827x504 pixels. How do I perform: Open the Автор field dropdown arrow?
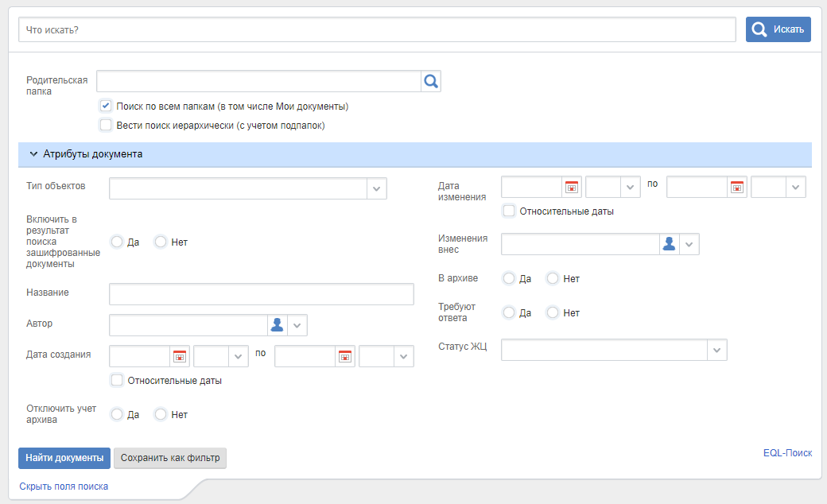(x=297, y=325)
